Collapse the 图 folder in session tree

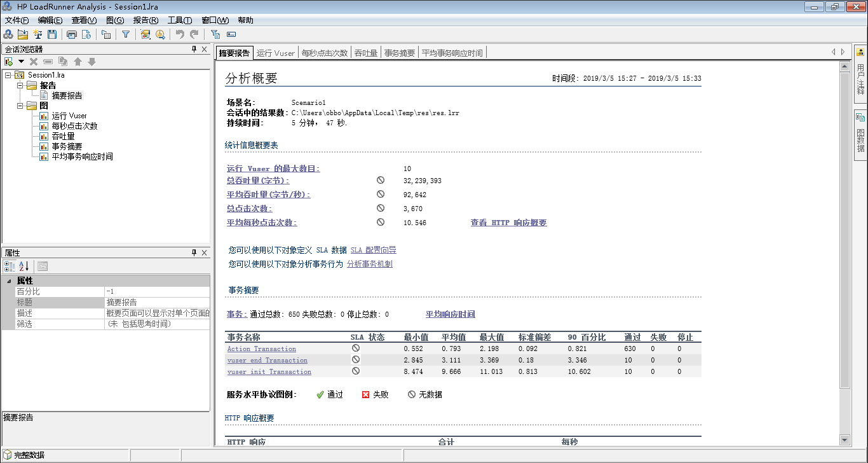pos(20,106)
